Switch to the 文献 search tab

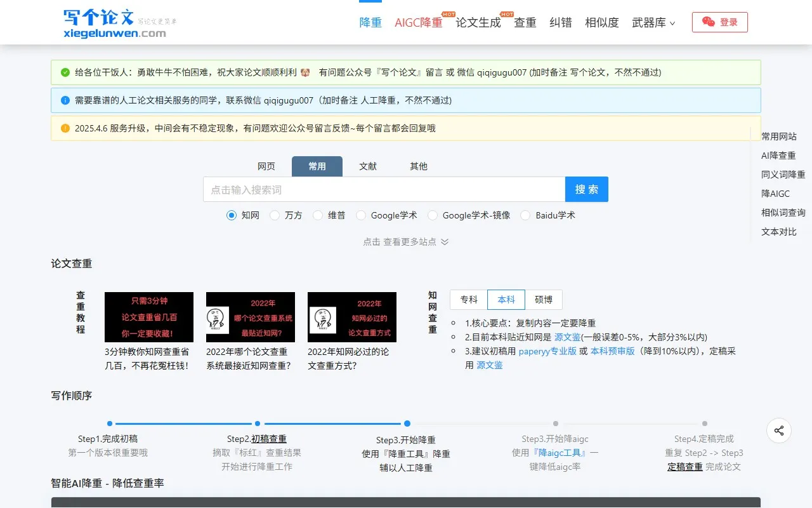tap(368, 166)
